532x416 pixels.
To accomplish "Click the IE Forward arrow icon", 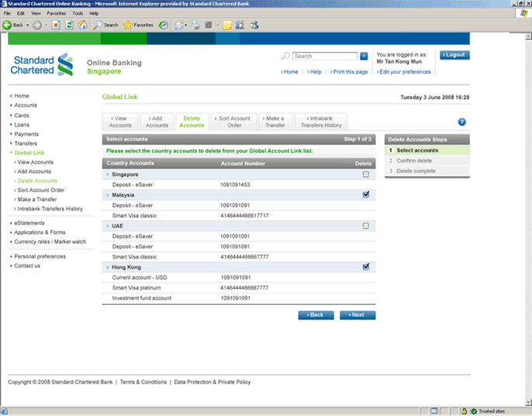I will (37, 25).
